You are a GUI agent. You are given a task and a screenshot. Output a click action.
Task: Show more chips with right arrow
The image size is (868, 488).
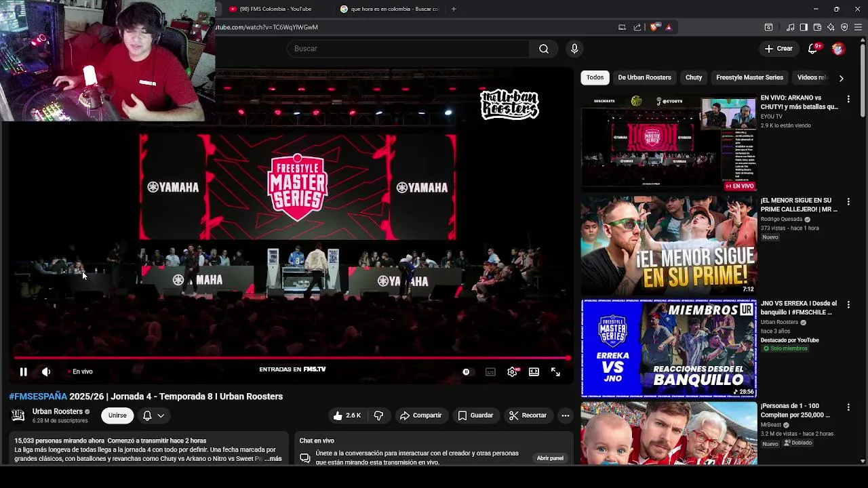pos(841,78)
